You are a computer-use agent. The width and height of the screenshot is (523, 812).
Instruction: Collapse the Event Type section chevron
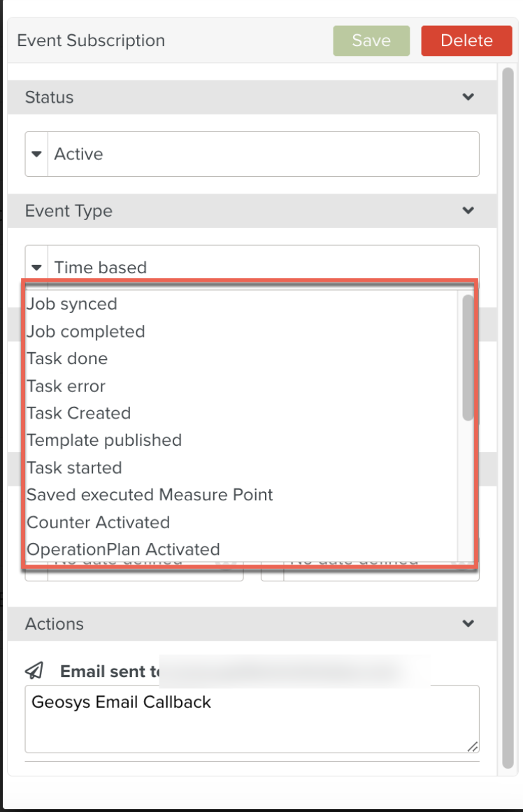pos(468,210)
